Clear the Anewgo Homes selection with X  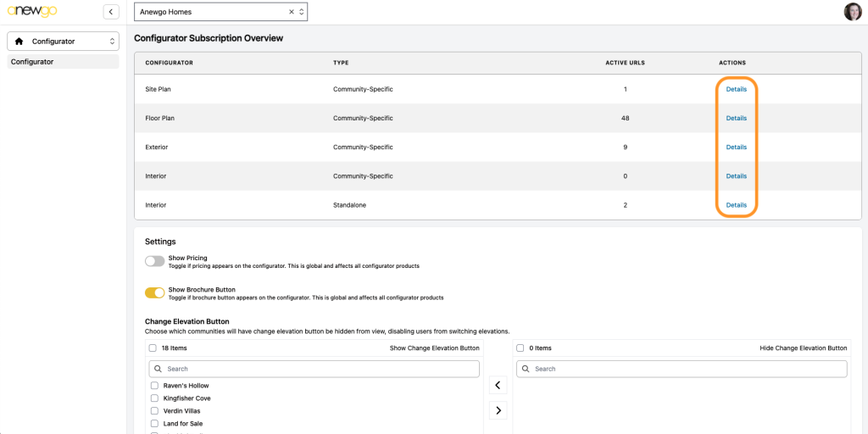point(292,12)
